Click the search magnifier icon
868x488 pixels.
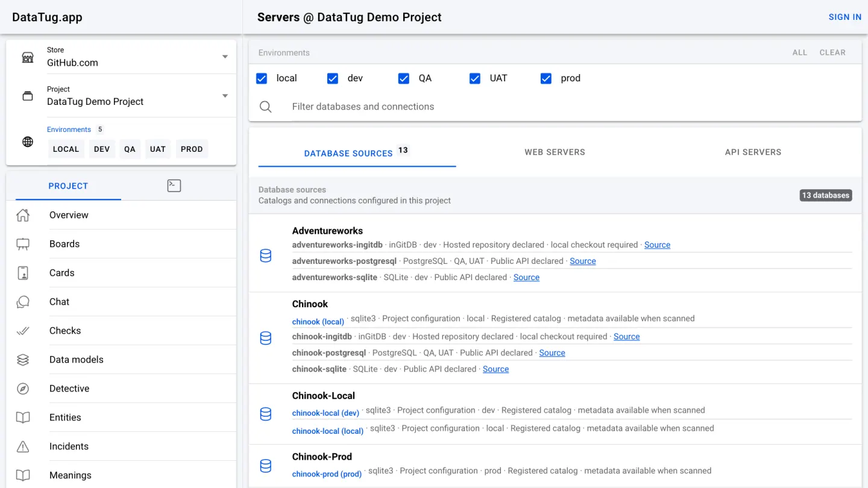coord(266,107)
